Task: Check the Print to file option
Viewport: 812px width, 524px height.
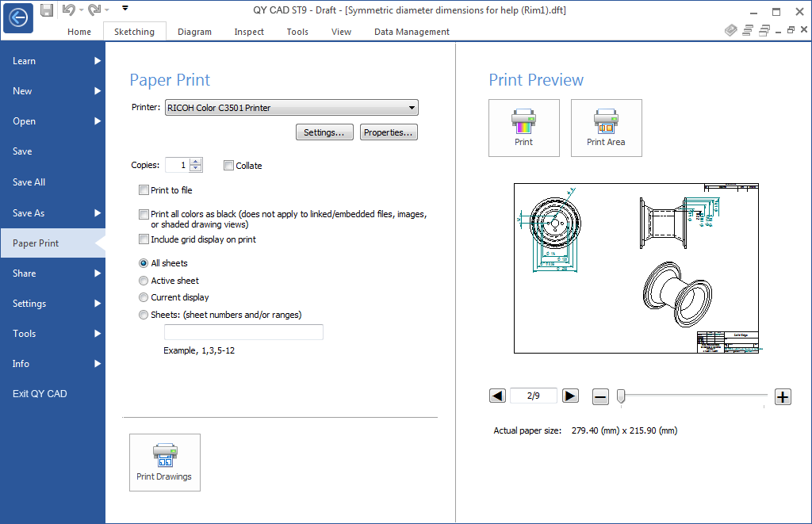Action: 144,190
